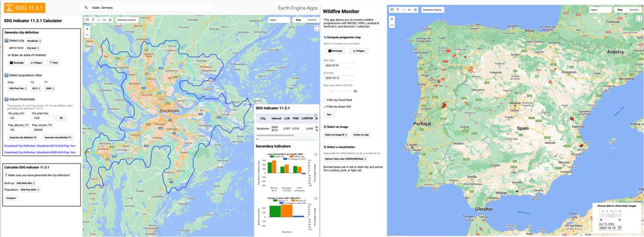
Task: Enable the Filter by Cloud Rate checkbox
Action: click(325, 100)
